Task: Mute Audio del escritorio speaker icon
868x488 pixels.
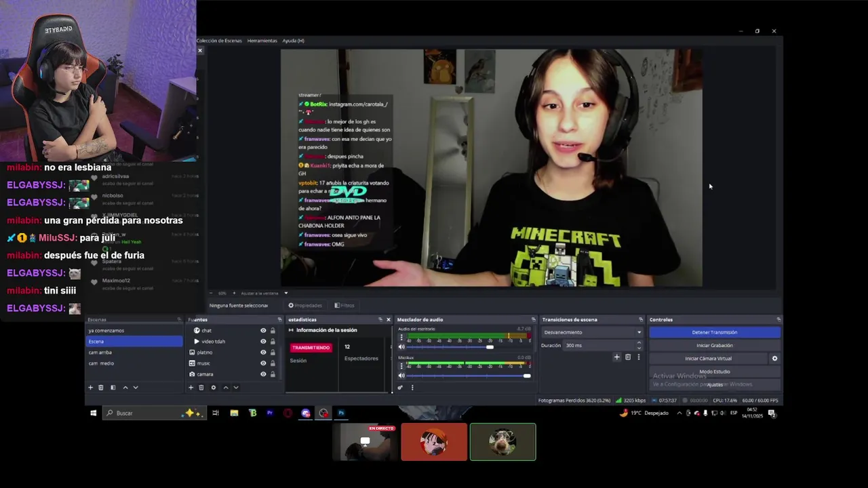Action: (401, 347)
